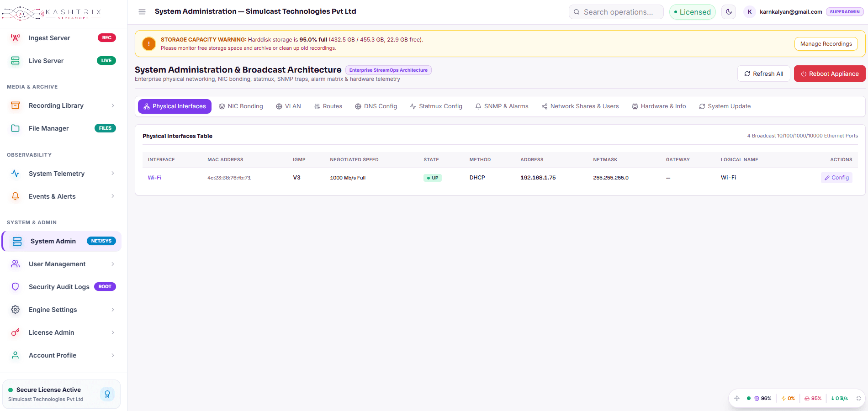Click the Ingest Server broadcast icon

pos(16,38)
